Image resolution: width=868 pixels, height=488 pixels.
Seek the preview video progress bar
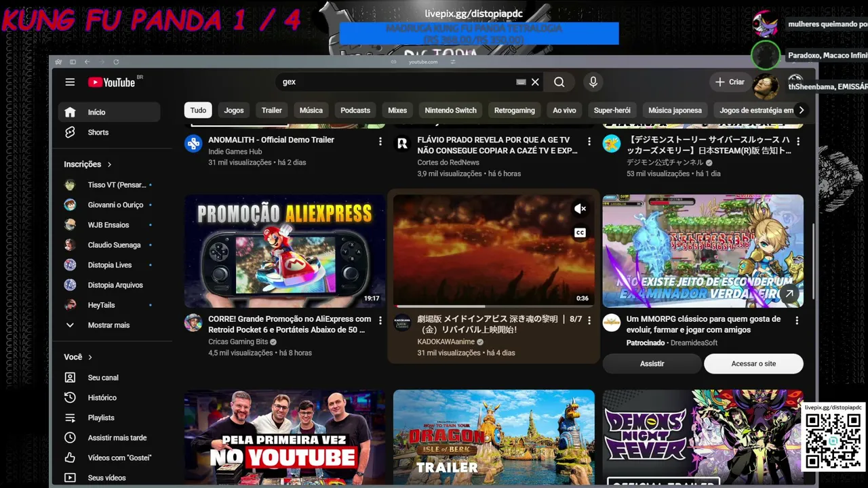pos(494,306)
